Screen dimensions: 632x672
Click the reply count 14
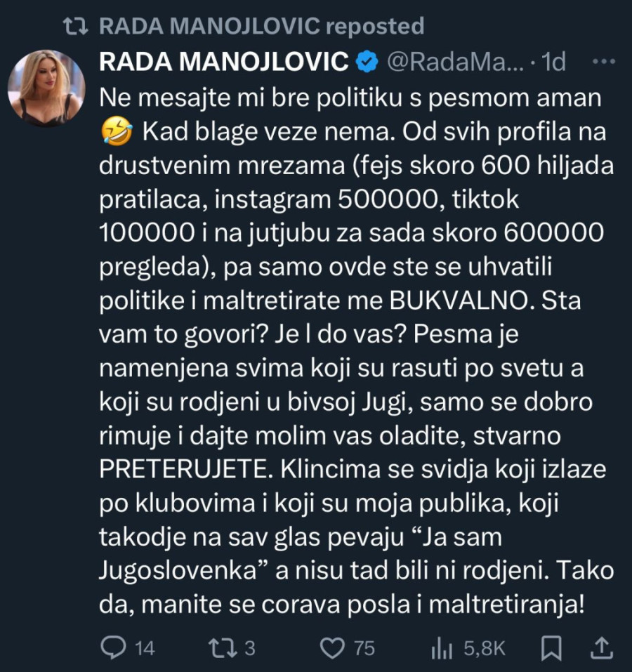pos(145,647)
